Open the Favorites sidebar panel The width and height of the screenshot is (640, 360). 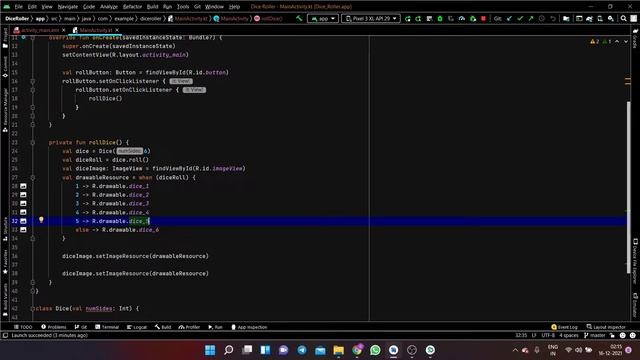(x=5, y=262)
